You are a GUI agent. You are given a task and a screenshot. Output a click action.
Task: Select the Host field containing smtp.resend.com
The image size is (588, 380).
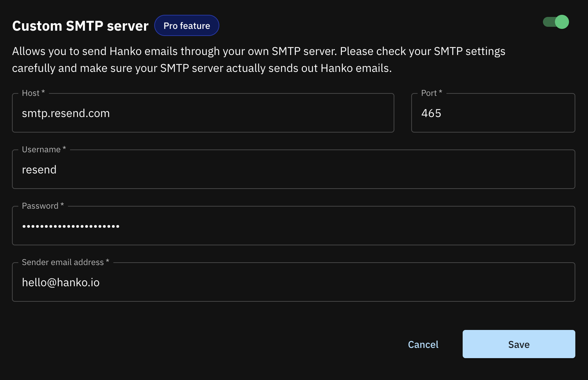click(203, 113)
